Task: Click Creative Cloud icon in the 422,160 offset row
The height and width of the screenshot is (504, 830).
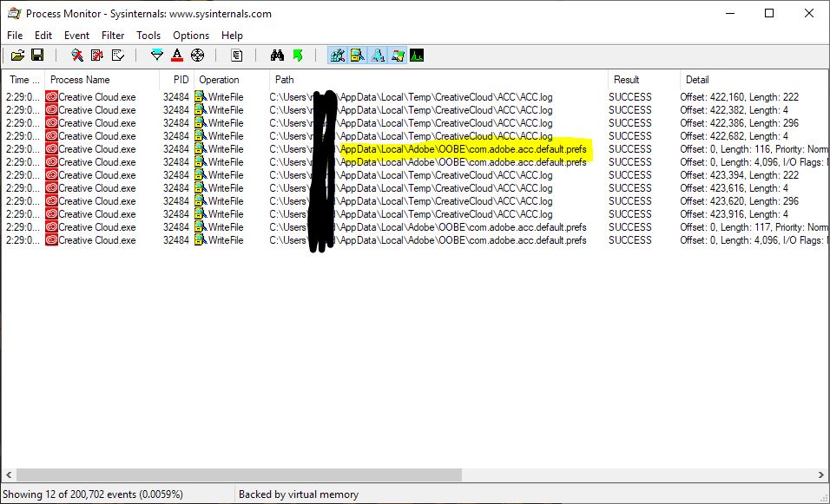Action: tap(51, 97)
